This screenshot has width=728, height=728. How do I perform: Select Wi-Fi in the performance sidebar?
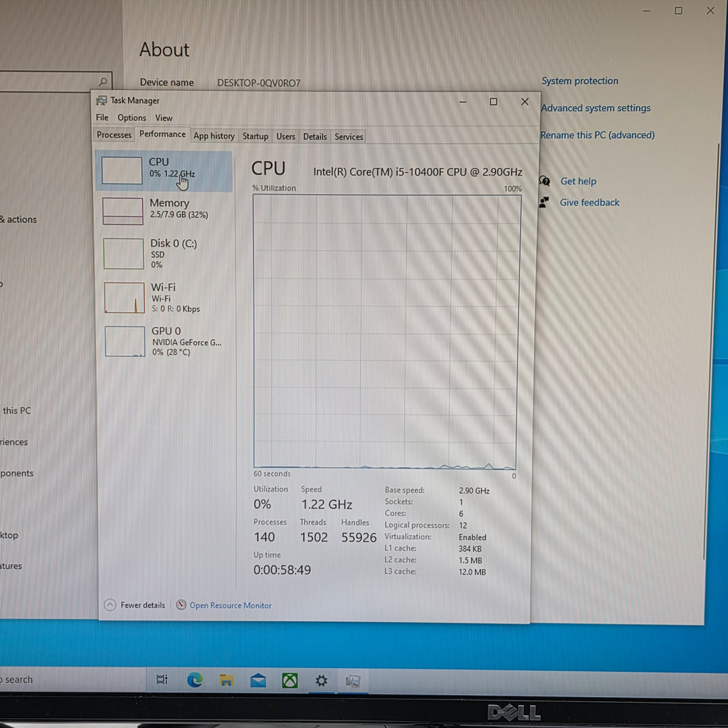point(164,297)
